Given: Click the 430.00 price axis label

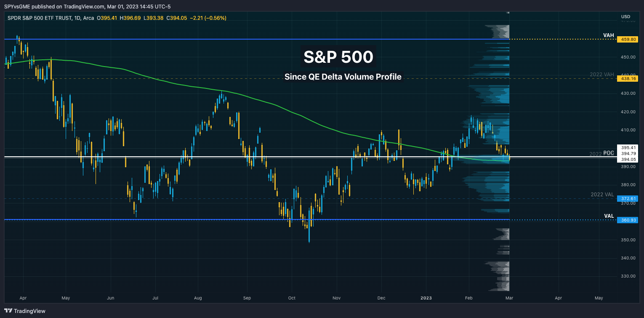Looking at the screenshot, I should (627, 93).
